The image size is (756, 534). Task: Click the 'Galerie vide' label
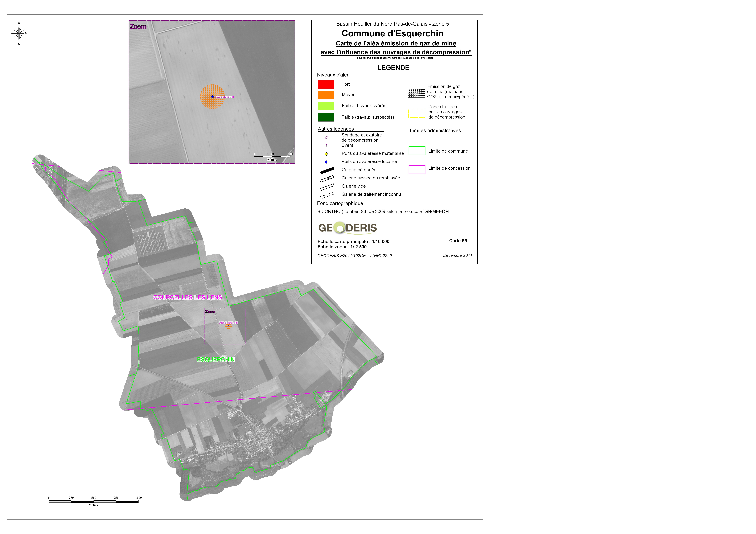(354, 186)
